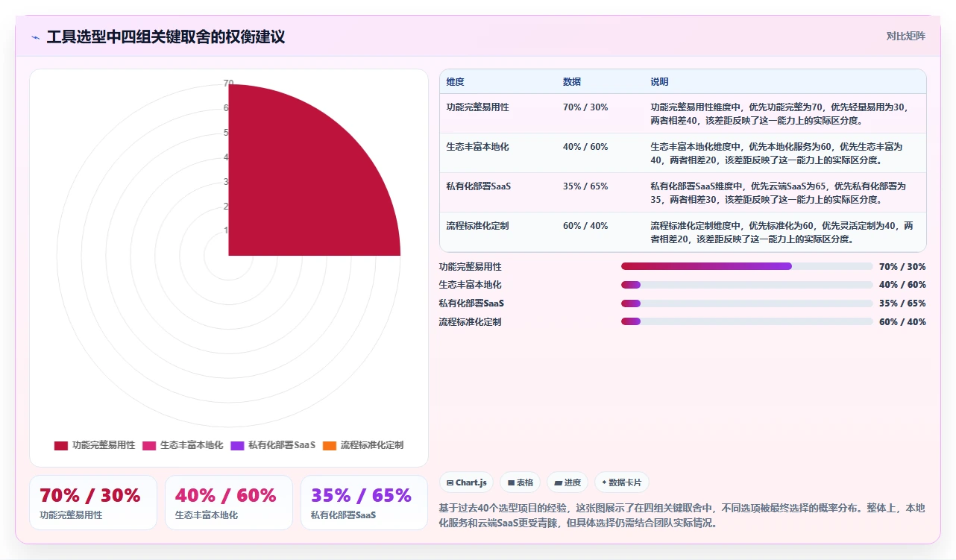Toggle the 流程标准化定制 chart legend swatch

[x=330, y=445]
